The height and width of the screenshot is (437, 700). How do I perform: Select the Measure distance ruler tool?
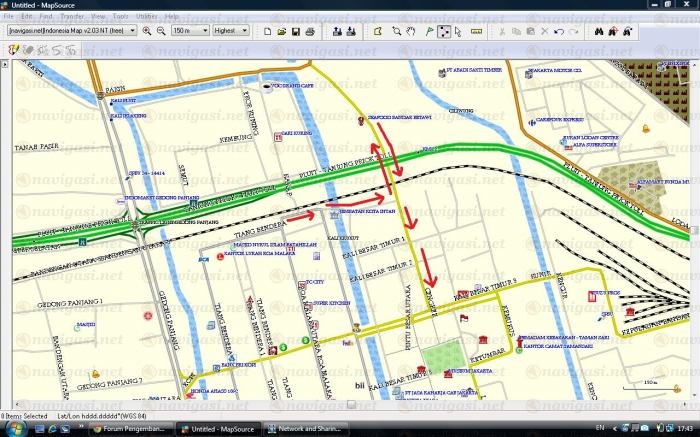[477, 31]
